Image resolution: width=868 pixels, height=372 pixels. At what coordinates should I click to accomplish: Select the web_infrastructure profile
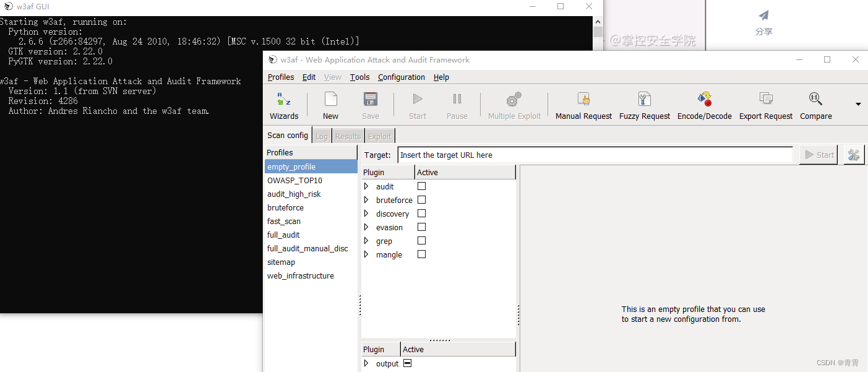[x=311, y=275]
